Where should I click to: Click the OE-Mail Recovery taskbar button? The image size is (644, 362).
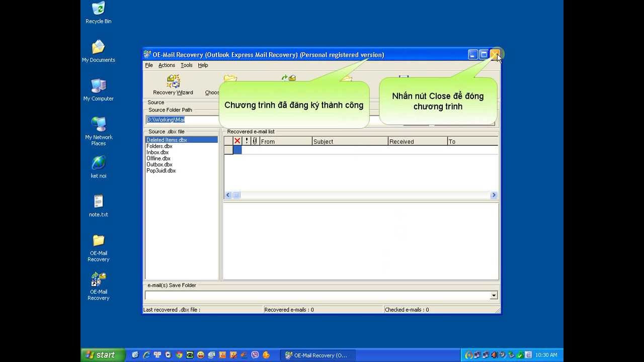pyautogui.click(x=318, y=355)
